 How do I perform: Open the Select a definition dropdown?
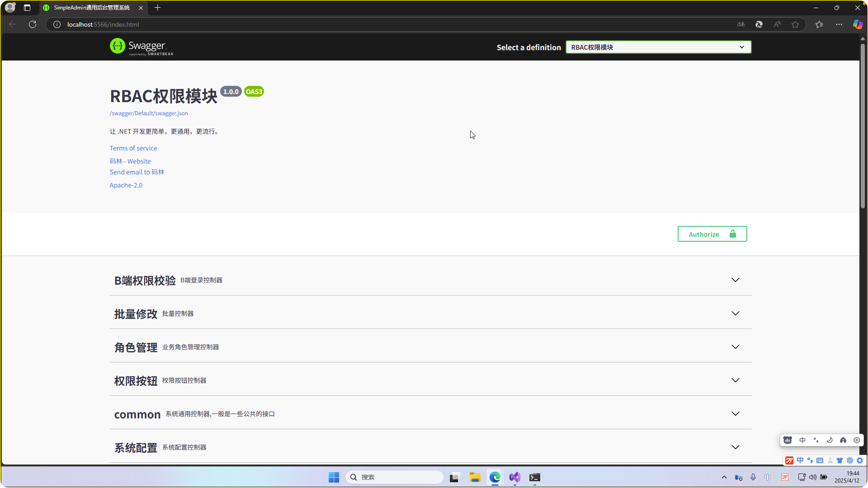tap(658, 47)
